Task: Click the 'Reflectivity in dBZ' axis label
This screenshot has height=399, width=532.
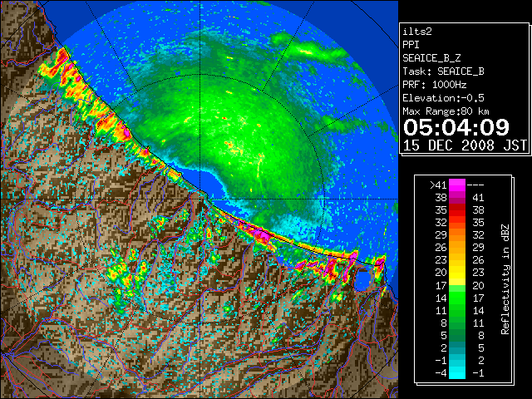Action: pyautogui.click(x=505, y=279)
